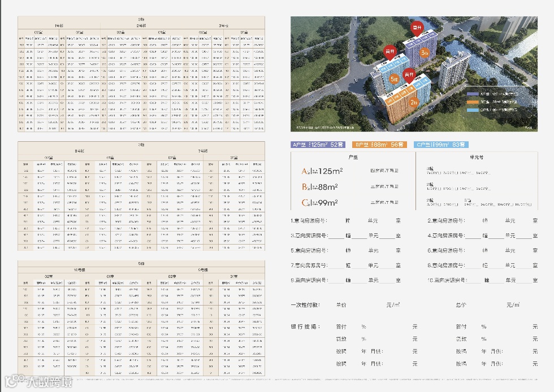
Task: Click the 首开 pin above building 5栋
Action: pyautogui.click(x=389, y=52)
